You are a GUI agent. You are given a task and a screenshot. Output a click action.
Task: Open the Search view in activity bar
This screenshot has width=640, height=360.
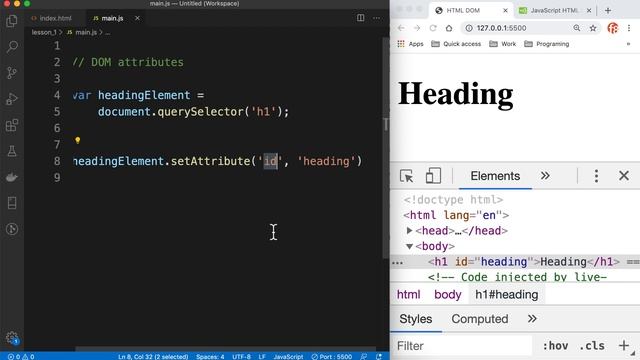tap(12, 47)
